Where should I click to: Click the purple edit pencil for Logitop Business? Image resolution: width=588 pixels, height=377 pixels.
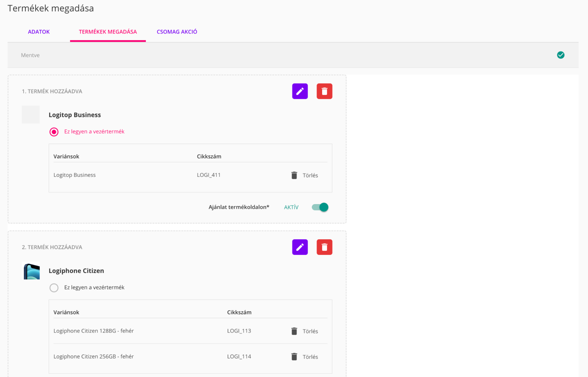point(300,91)
